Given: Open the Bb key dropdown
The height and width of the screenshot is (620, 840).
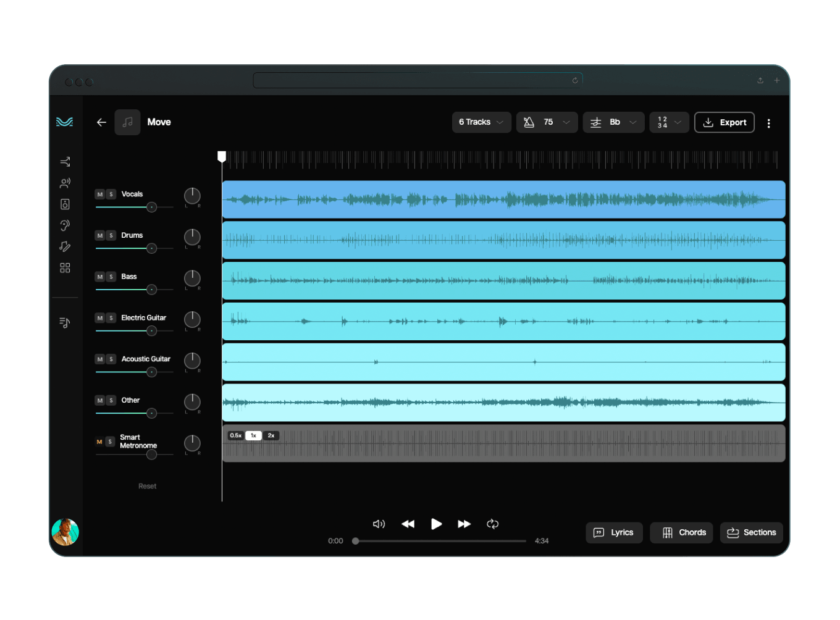Looking at the screenshot, I should click(x=613, y=122).
